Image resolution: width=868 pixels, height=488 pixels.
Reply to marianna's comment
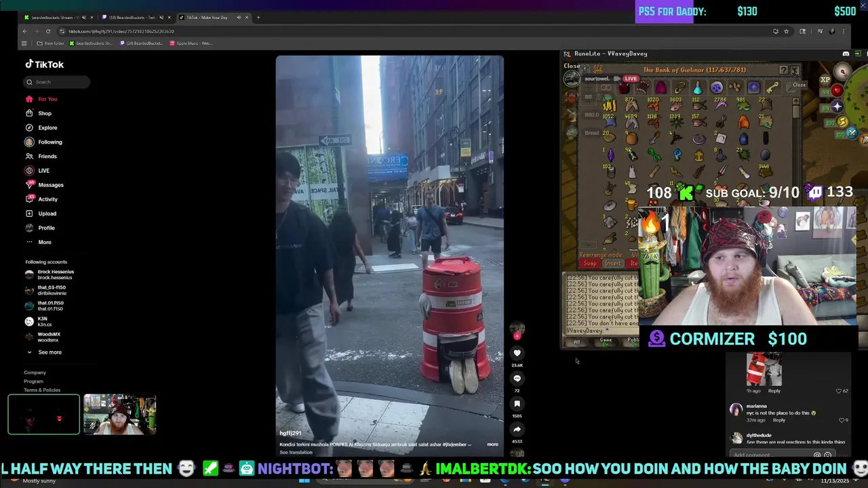point(778,420)
